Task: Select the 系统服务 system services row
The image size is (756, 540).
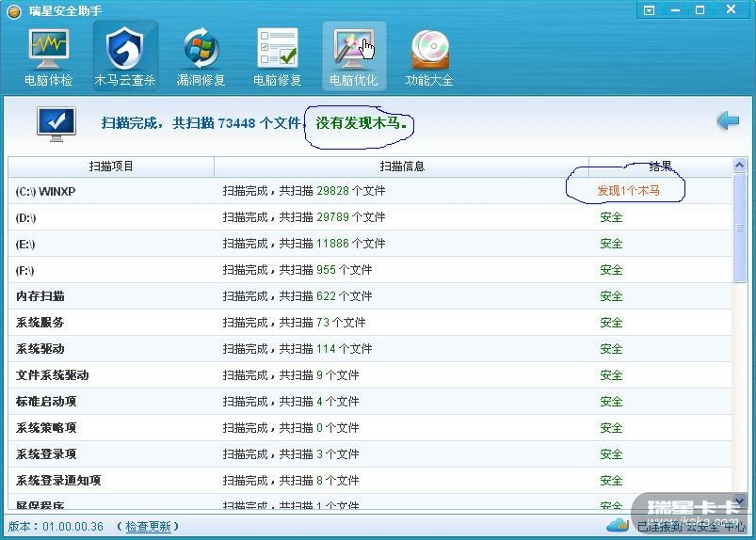Action: [x=40, y=323]
